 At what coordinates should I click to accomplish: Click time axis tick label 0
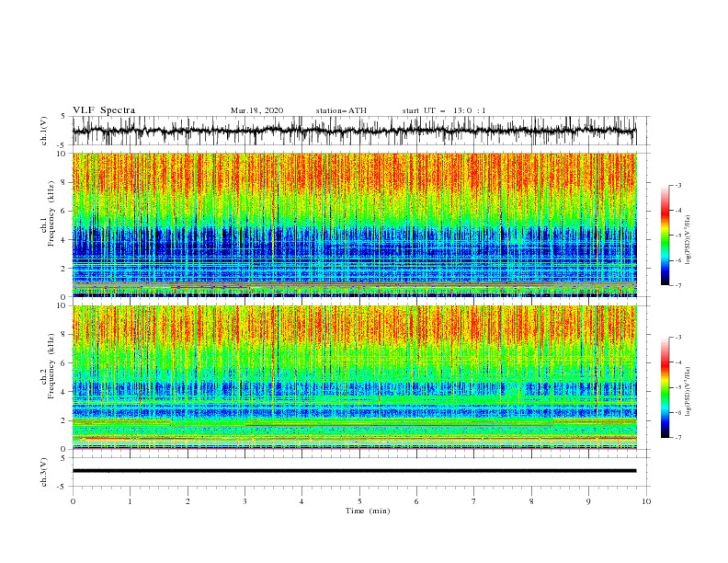pyautogui.click(x=73, y=501)
